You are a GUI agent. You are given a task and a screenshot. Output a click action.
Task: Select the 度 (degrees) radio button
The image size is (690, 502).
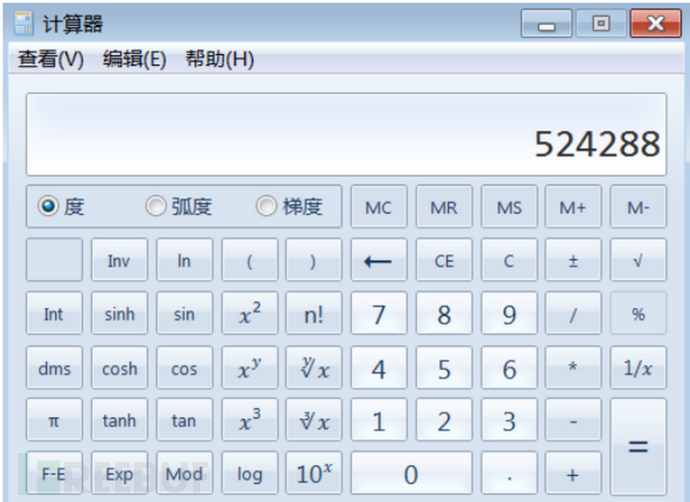click(48, 207)
